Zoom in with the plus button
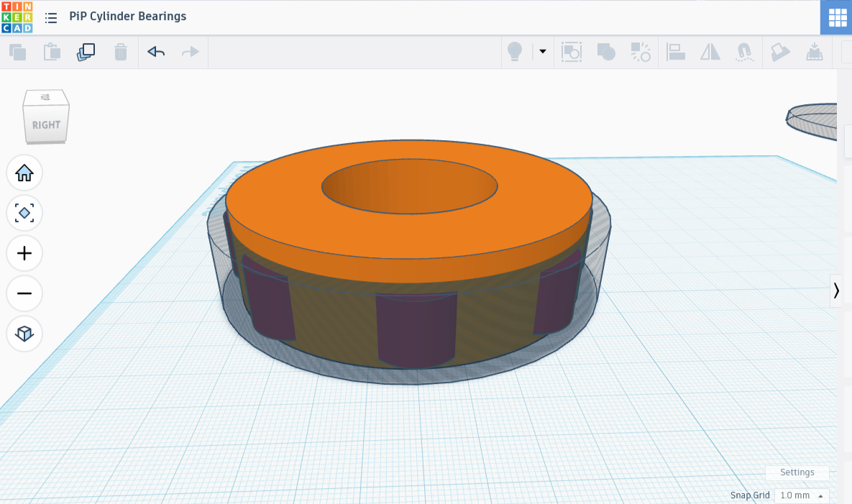Viewport: 852px width, 504px height. [x=24, y=253]
